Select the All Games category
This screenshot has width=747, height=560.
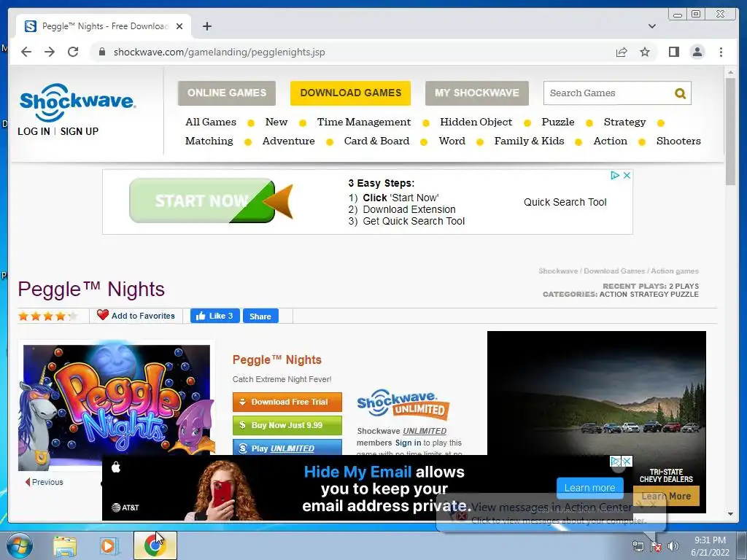click(x=211, y=122)
